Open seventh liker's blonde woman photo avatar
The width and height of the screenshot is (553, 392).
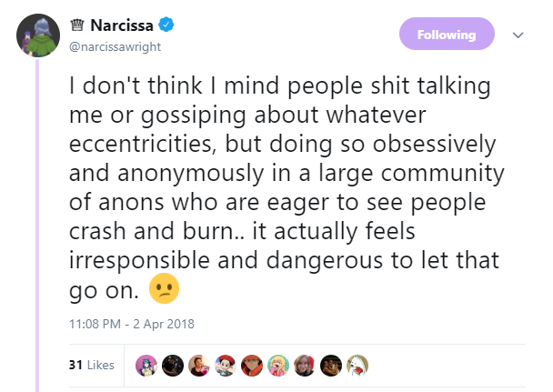coord(305,366)
